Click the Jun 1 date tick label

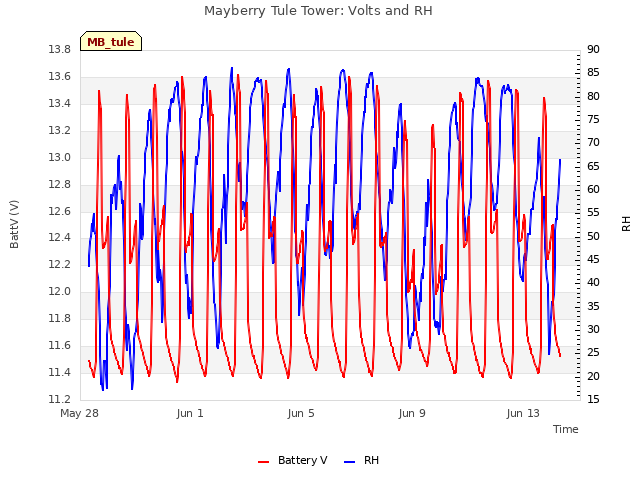click(x=190, y=413)
